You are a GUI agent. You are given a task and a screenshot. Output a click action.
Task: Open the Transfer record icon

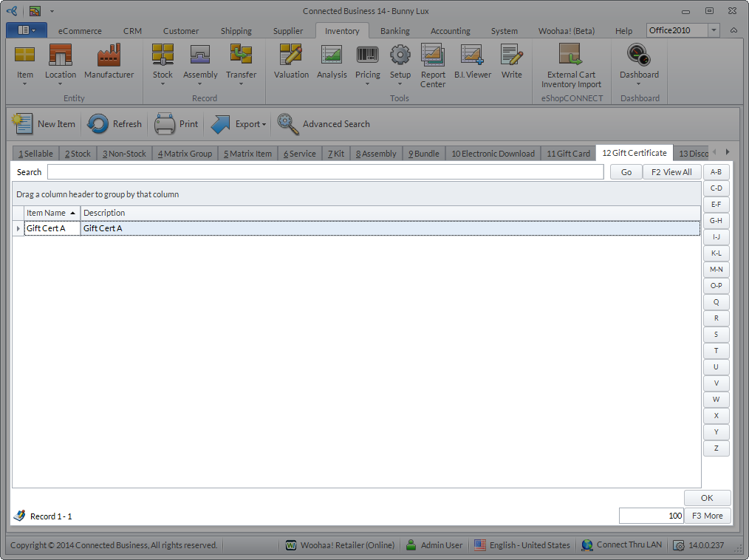point(241,64)
